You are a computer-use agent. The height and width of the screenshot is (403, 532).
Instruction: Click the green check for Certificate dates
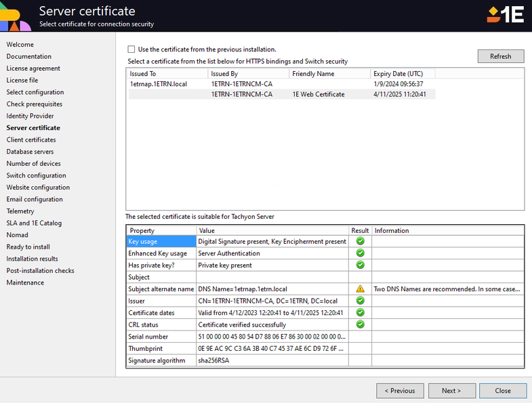(360, 312)
